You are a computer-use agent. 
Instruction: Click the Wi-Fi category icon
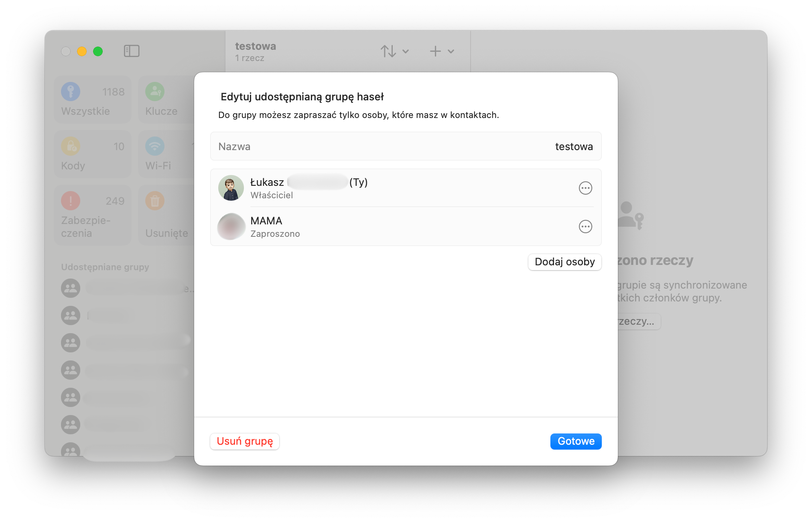coord(155,146)
